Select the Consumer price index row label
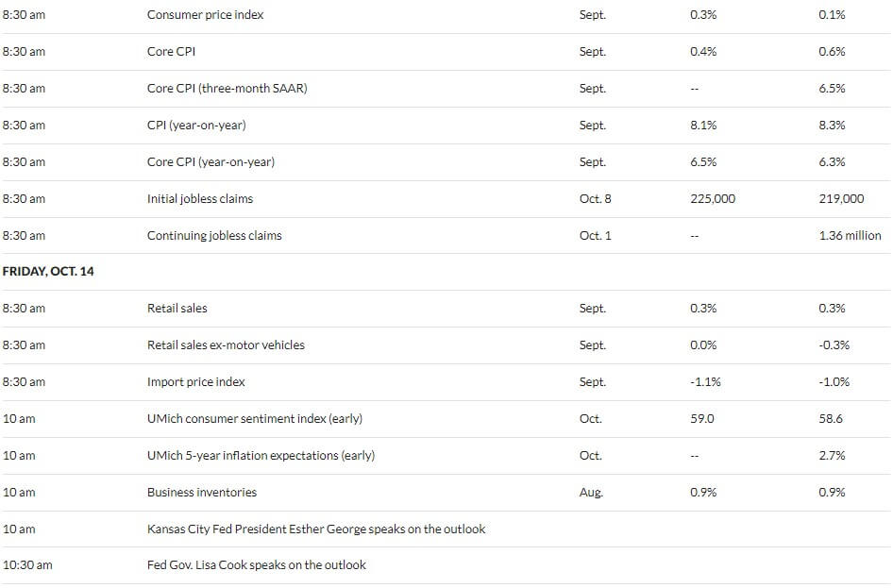This screenshot has width=893, height=588. pyautogui.click(x=205, y=15)
